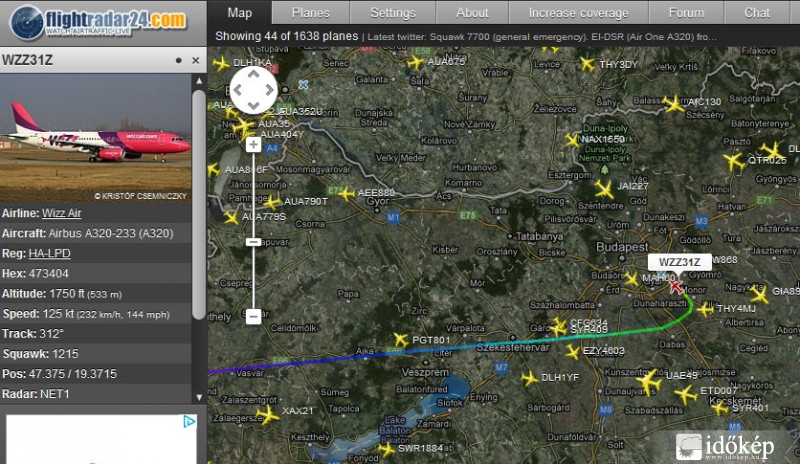Select plane DLH1YF on the map
The width and height of the screenshot is (800, 464).
point(530,378)
